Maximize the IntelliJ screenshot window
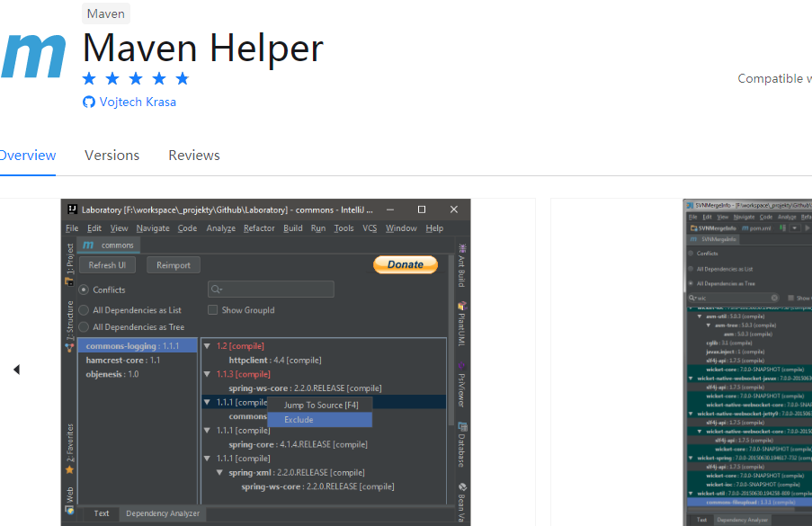812x526 pixels. [x=422, y=210]
